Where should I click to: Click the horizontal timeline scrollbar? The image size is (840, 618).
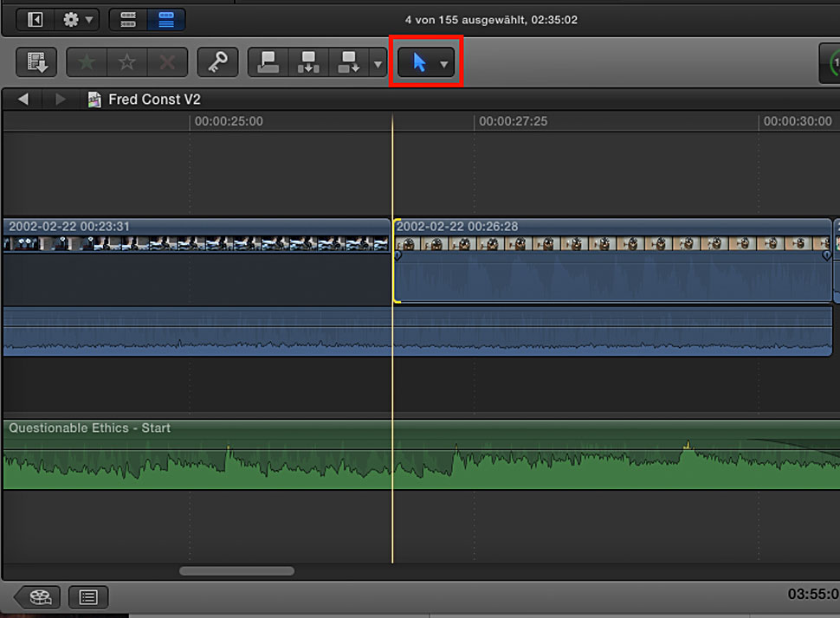point(236,571)
